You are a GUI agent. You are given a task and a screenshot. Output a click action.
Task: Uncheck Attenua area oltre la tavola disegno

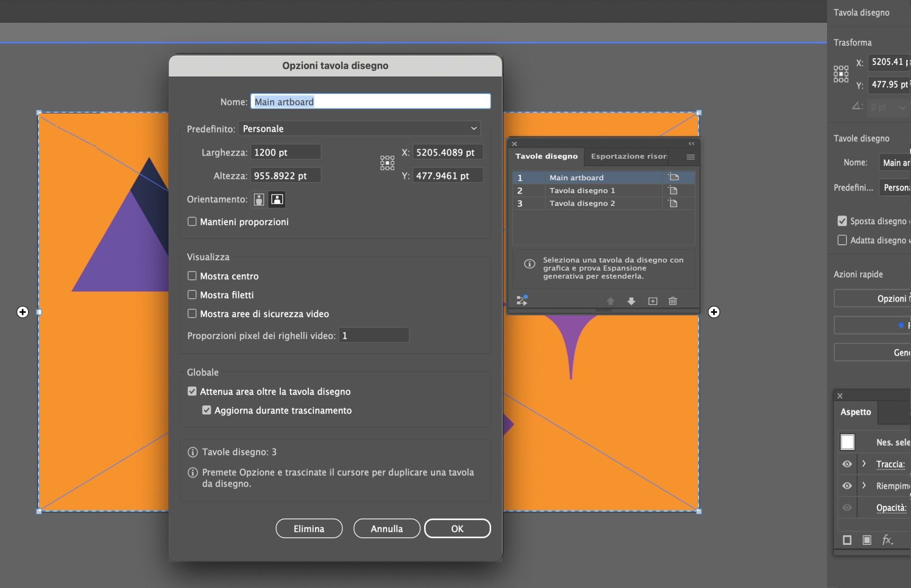192,392
